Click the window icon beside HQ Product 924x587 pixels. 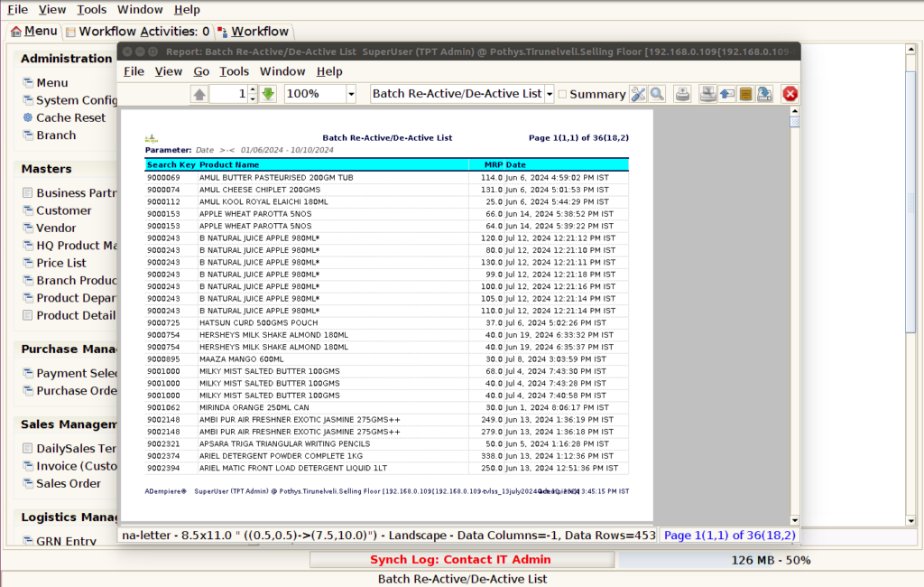tap(28, 245)
